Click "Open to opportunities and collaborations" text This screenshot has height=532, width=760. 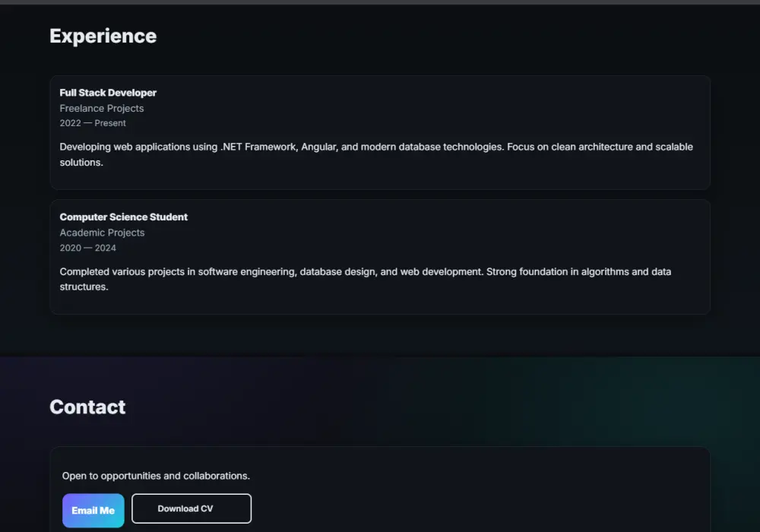(156, 476)
